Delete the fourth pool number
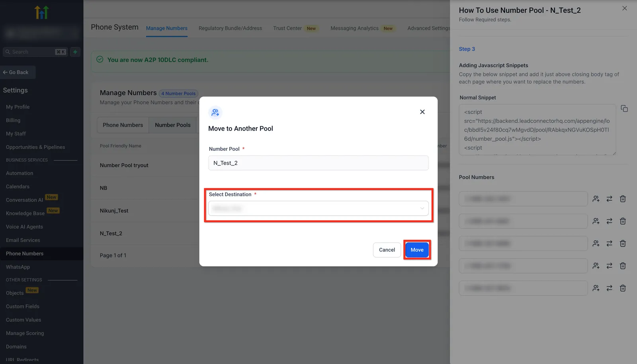This screenshot has height=364, width=637. (x=623, y=266)
